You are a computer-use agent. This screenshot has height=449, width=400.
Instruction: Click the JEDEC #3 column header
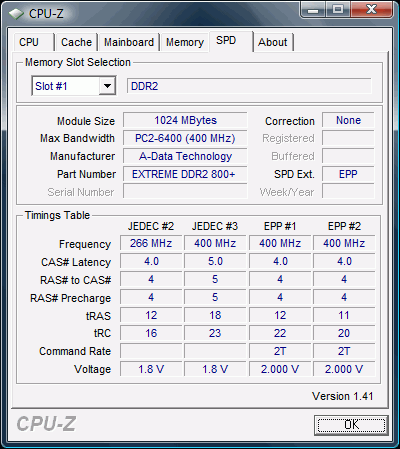pyautogui.click(x=215, y=226)
